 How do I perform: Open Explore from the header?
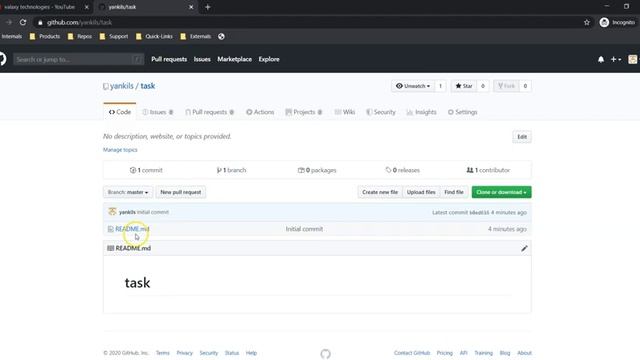pos(269,59)
